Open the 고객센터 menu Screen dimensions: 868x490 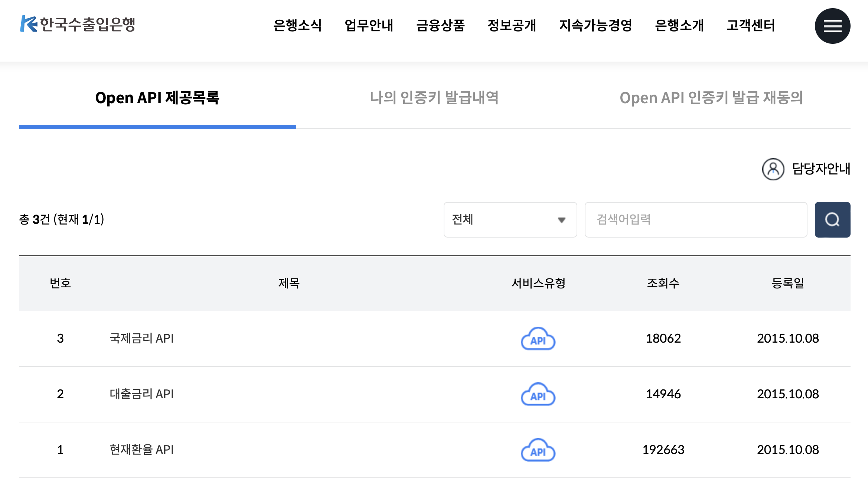point(751,25)
